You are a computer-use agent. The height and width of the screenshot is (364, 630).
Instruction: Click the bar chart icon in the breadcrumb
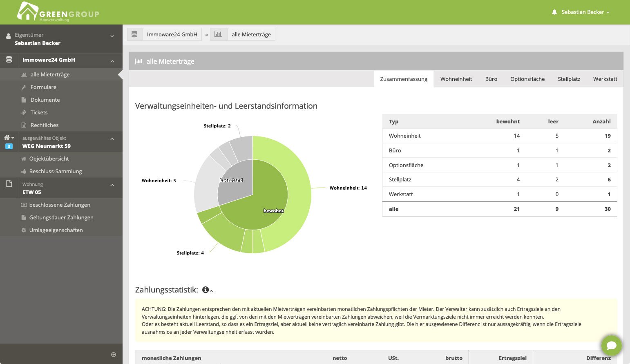coord(218,34)
